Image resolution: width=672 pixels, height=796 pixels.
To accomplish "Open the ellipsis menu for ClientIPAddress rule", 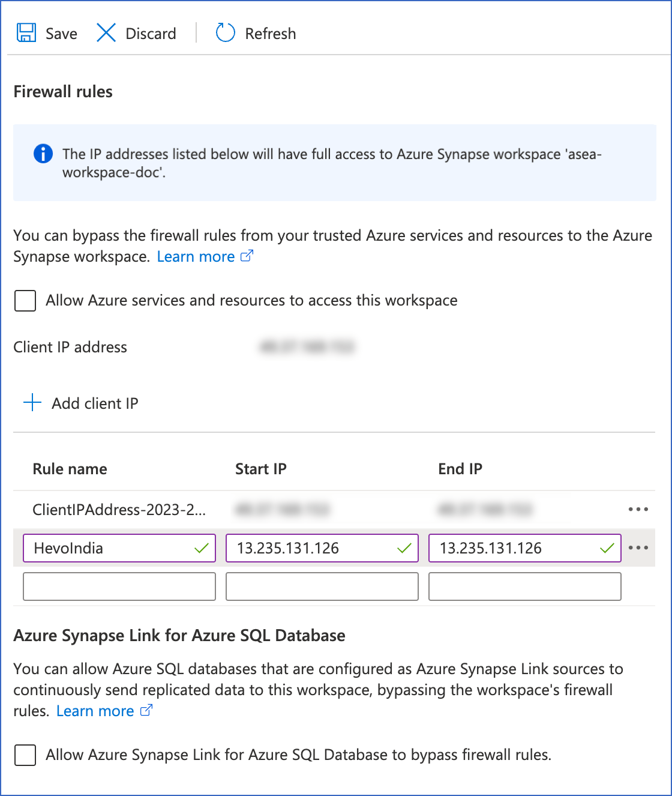I will pos(638,509).
